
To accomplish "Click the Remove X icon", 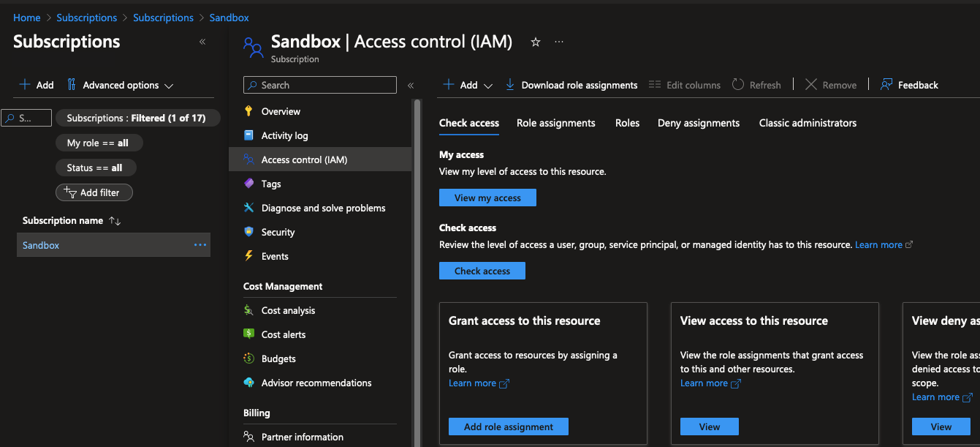I will (811, 85).
